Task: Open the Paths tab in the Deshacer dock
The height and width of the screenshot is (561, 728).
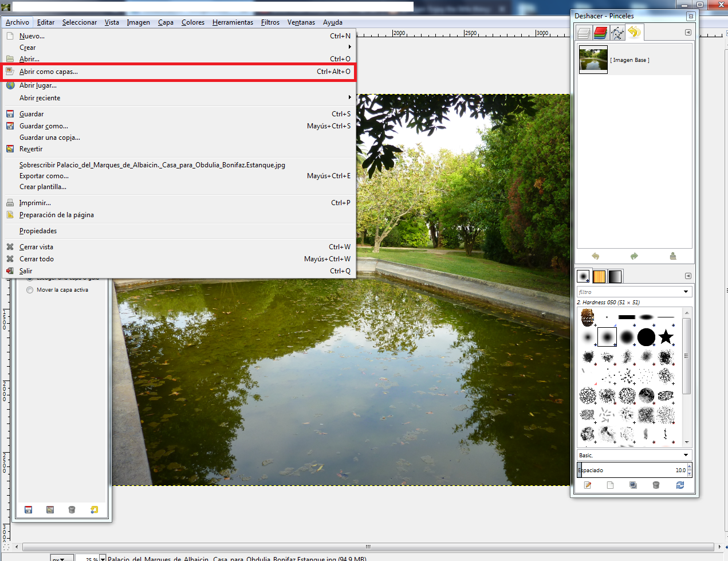Action: pos(617,33)
